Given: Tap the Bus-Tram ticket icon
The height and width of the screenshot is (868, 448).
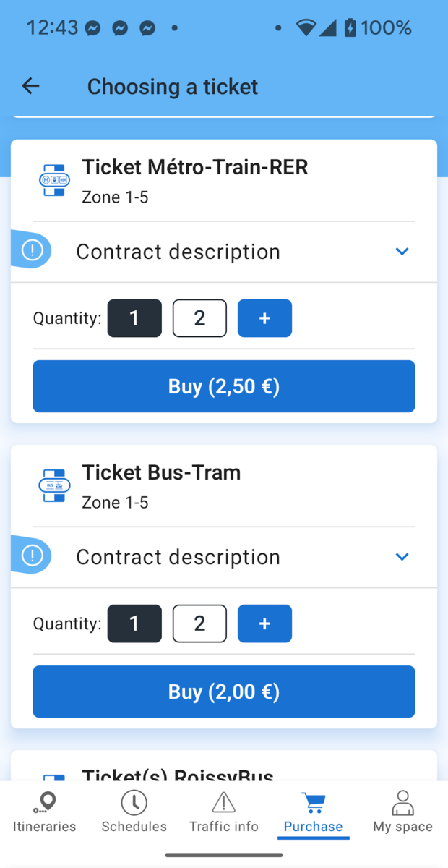Looking at the screenshot, I should (54, 485).
